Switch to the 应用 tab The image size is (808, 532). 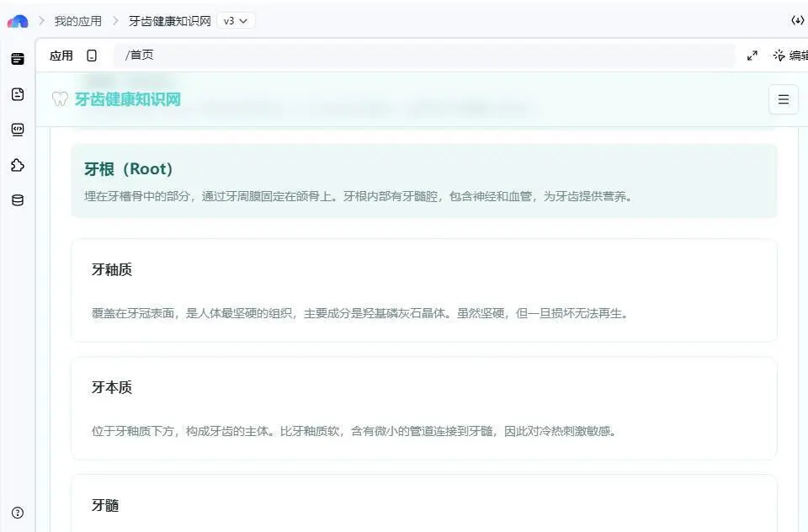(61, 55)
